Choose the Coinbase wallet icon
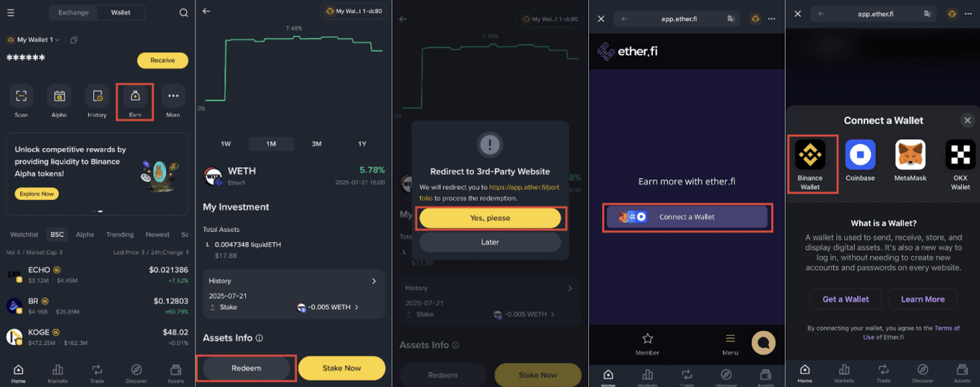This screenshot has width=980, height=387. pyautogui.click(x=860, y=155)
